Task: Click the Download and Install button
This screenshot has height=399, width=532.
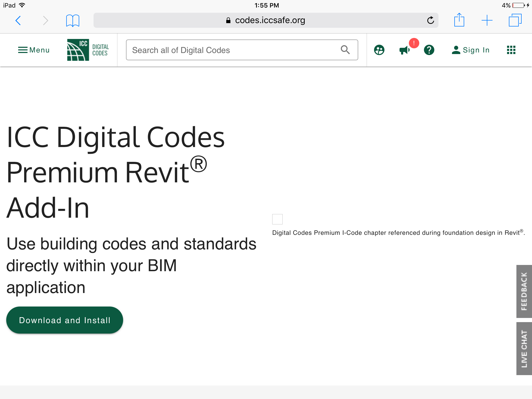Action: pyautogui.click(x=65, y=320)
